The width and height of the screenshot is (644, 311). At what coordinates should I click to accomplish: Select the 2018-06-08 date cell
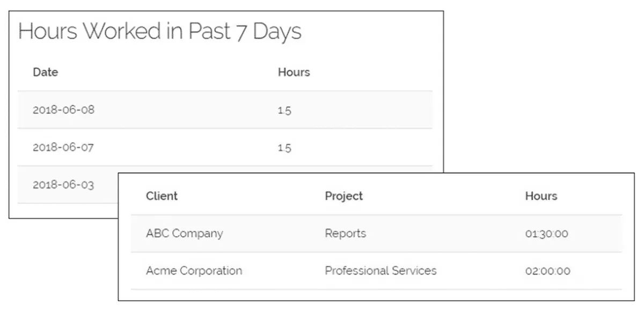[x=63, y=110]
